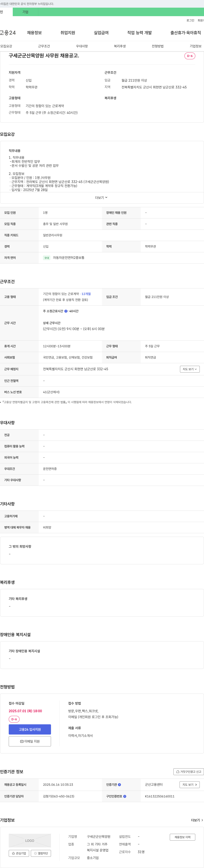
Task: Open 지도 보기 for 근무 예정지
Action: tap(190, 369)
